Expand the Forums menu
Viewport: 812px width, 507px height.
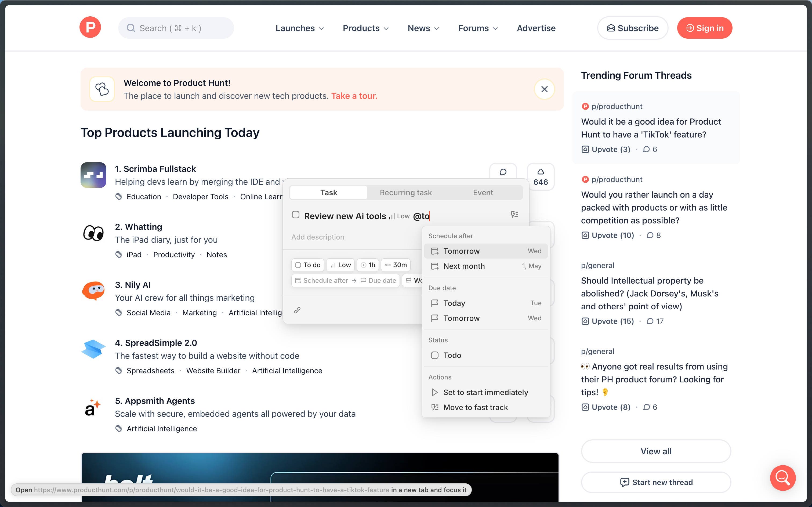point(478,28)
